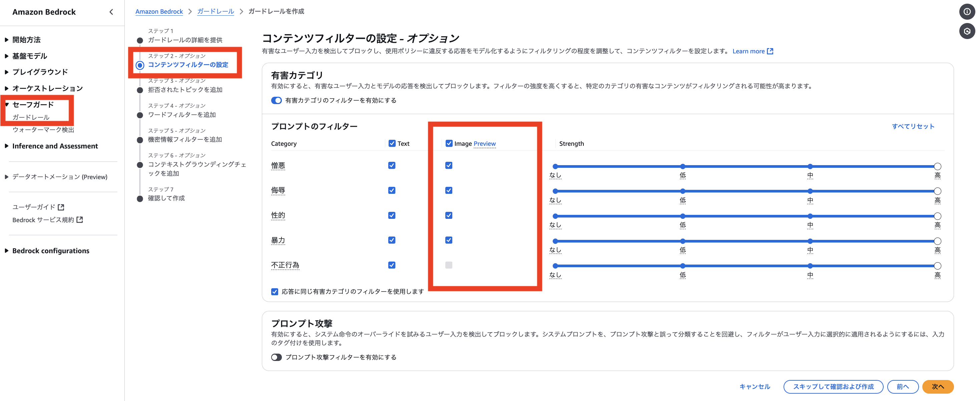Click the external link icon next to ユーザーガイド
The width and height of the screenshot is (980, 401).
61,207
